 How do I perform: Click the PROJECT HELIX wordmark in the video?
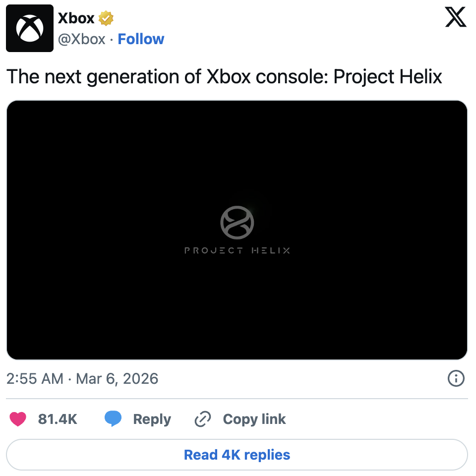tap(237, 250)
